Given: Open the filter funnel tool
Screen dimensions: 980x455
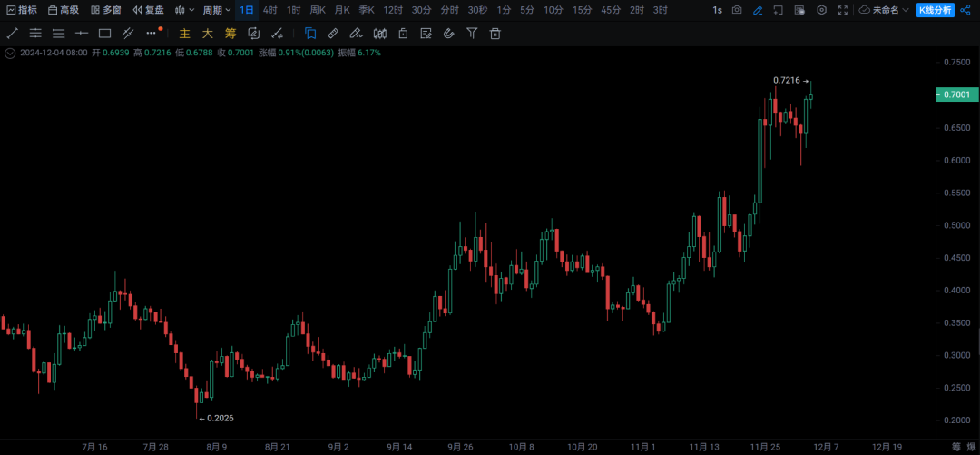Looking at the screenshot, I should tap(472, 34).
